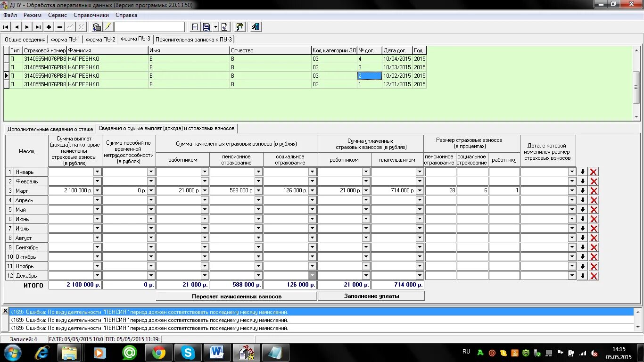Open Windows Start menu
Image resolution: width=644 pixels, height=362 pixels.
pos(12,353)
